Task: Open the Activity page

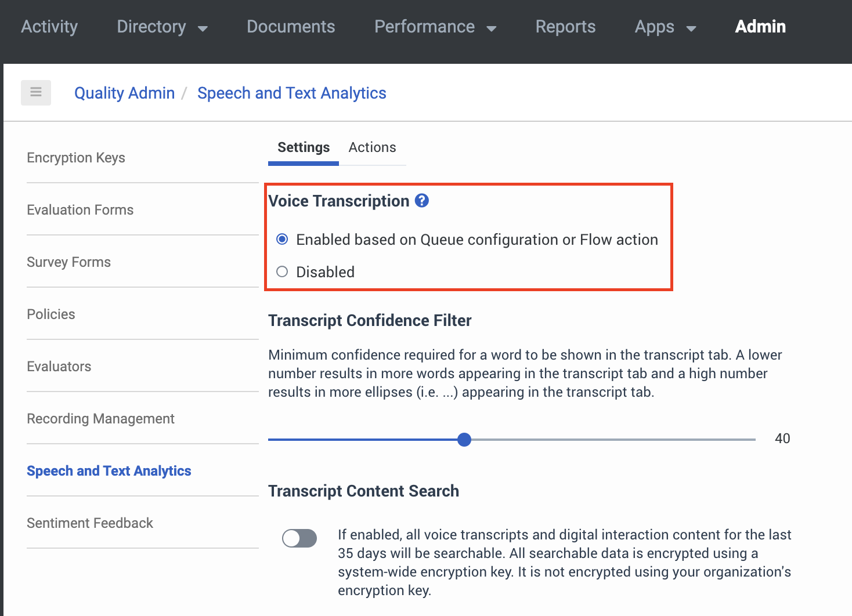Action: click(49, 27)
